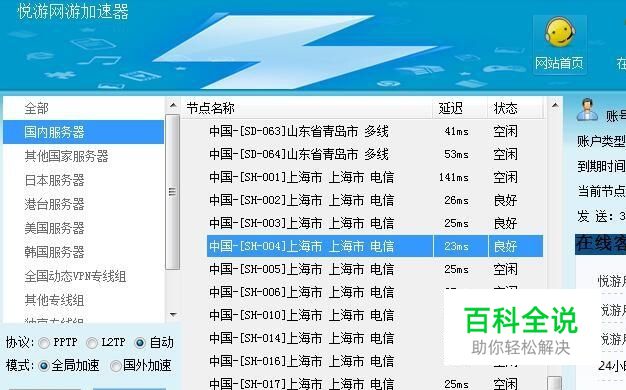This screenshot has width=626, height=390.
Task: Click the 23ms latency of SH-004
Action: pos(456,247)
